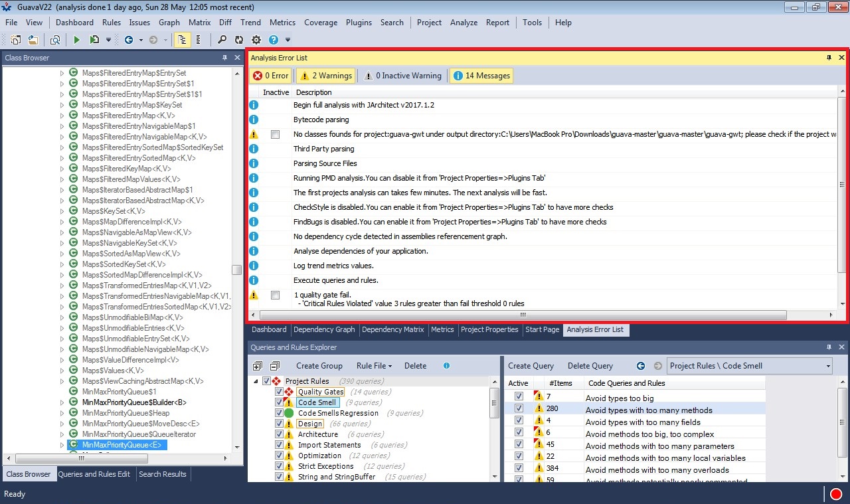Open the Dashboard menu
Screen dimensions: 850x504
[x=74, y=23]
